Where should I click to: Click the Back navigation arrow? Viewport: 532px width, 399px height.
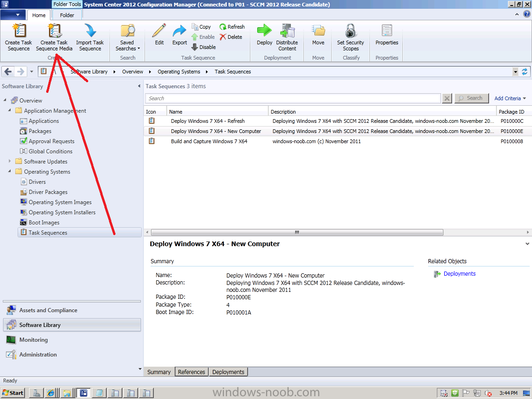coord(8,72)
